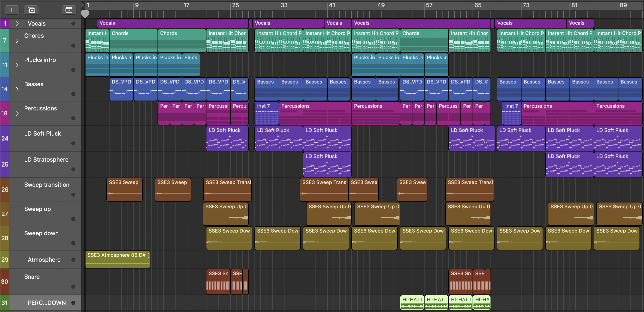Expand the Percussions track stack
Screen dimensions: 644x312
tap(17, 113)
